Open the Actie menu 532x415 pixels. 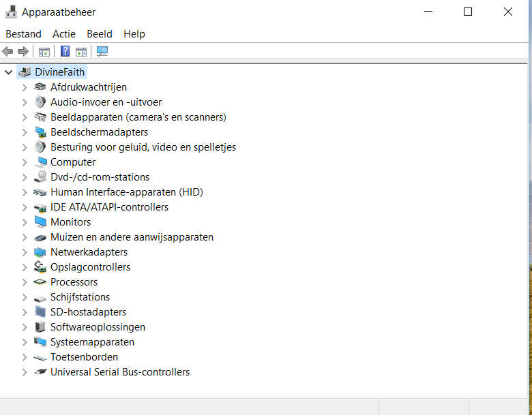click(x=64, y=34)
